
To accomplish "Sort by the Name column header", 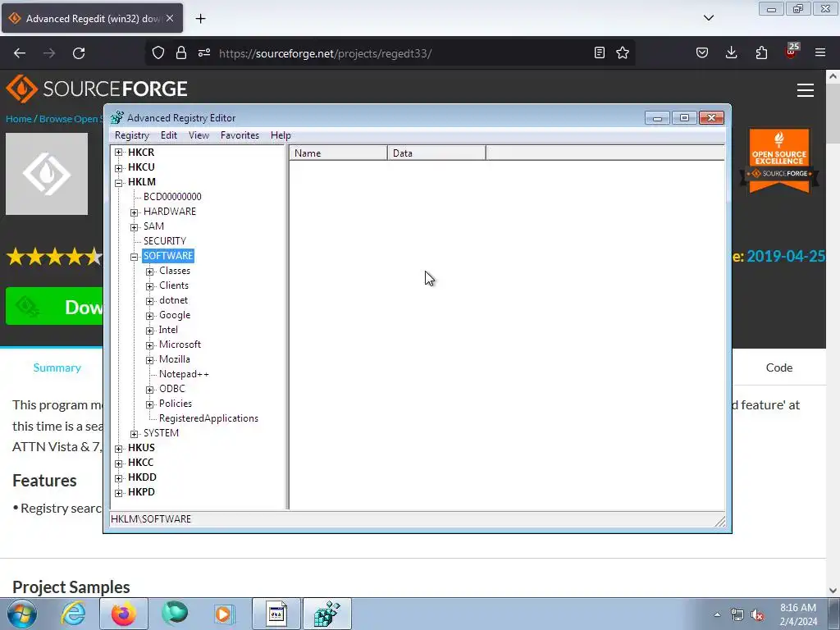I will point(338,153).
